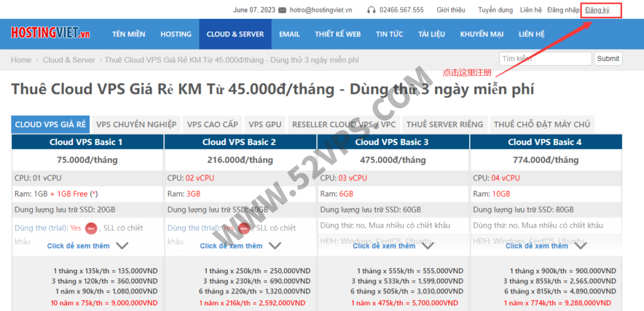Click '1 năm x 475k/th = 5,700,000VND' line
This screenshot has width=644, height=311.
coord(406,303)
